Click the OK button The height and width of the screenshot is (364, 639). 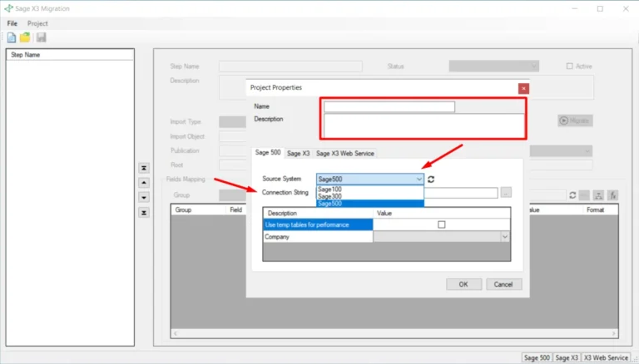coord(463,284)
